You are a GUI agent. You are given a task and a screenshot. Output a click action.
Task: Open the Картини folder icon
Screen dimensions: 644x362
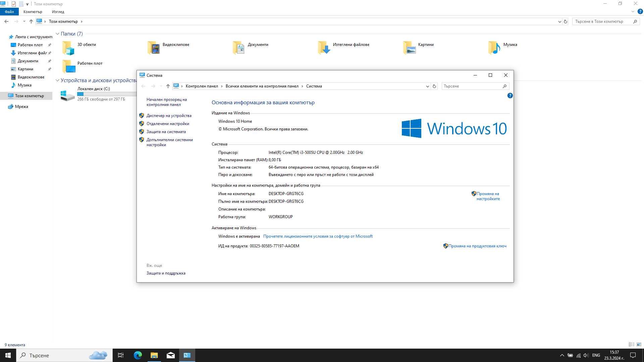click(409, 48)
